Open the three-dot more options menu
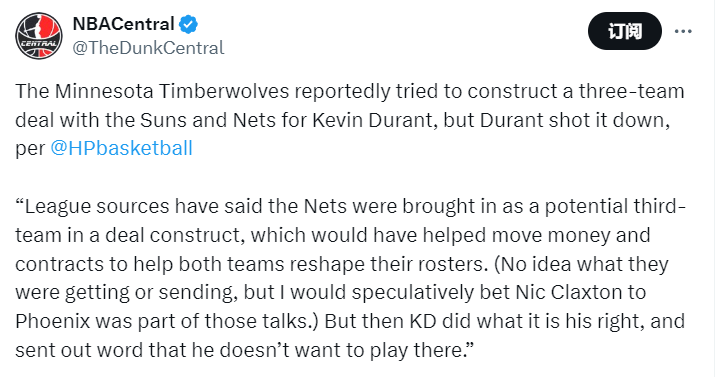The height and width of the screenshot is (377, 721). (683, 31)
